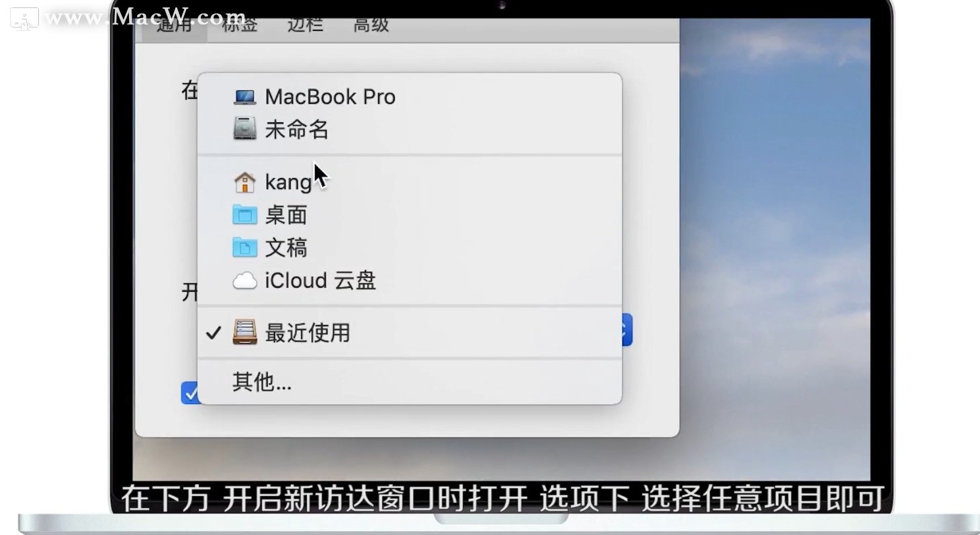Select the 未命名 disk entry
Screen dimensions: 980x535
(x=410, y=129)
